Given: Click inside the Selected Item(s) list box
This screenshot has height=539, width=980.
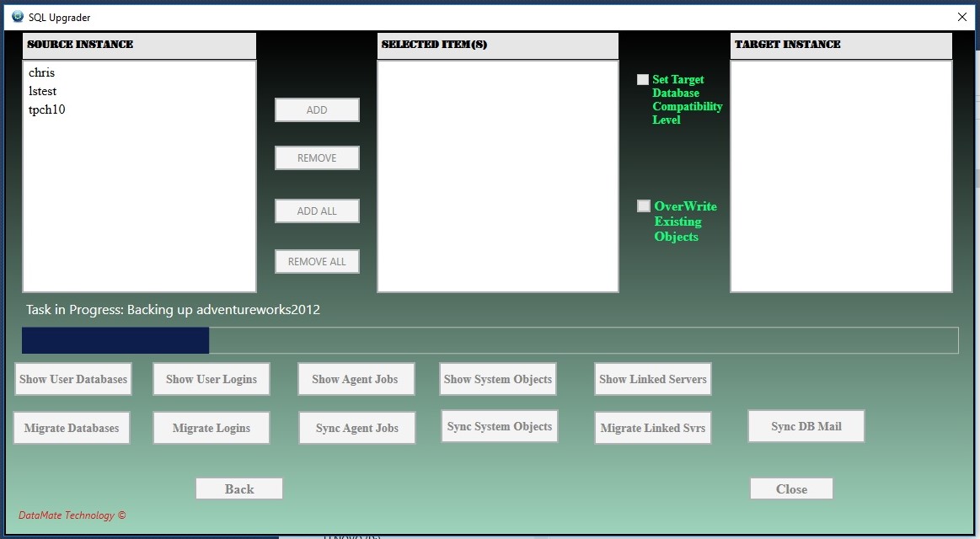Looking at the screenshot, I should tap(497, 176).
